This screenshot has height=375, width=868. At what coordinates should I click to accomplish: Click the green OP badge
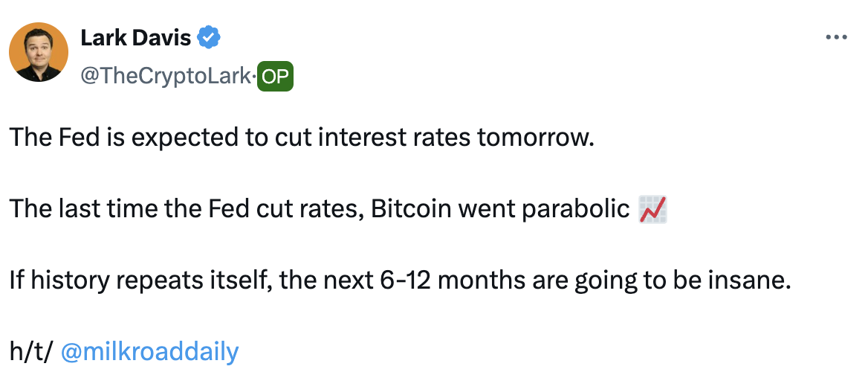275,77
